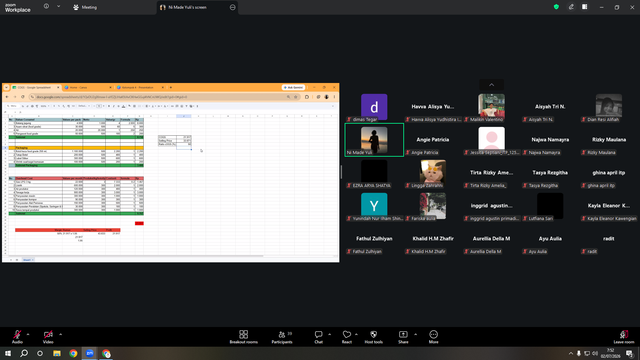
Task: Open File Explorer from taskbar
Action: coord(57,353)
